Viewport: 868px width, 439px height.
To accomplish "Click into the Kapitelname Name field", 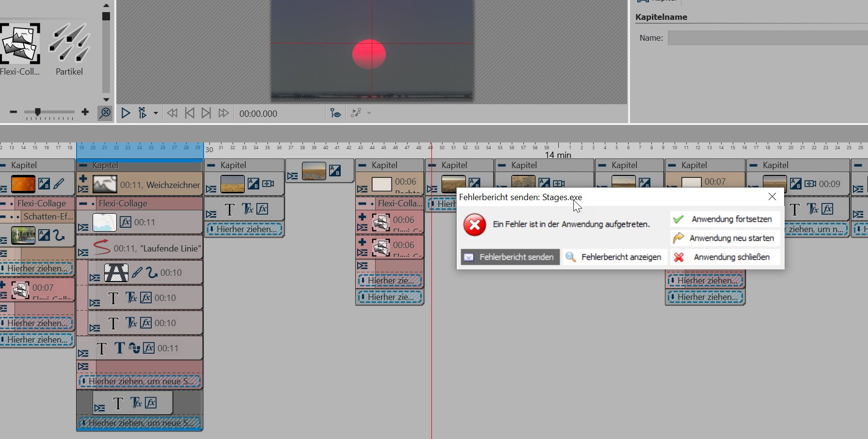I will 767,38.
